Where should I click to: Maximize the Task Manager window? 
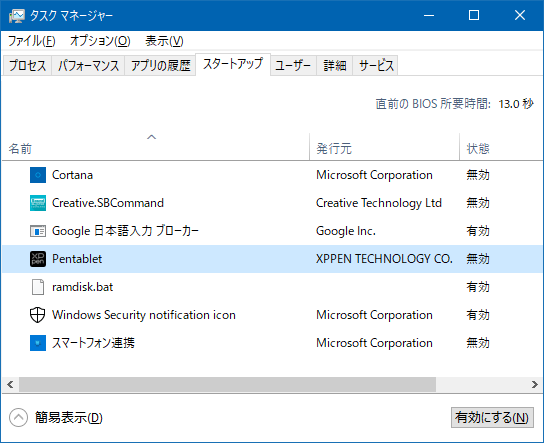point(474,15)
